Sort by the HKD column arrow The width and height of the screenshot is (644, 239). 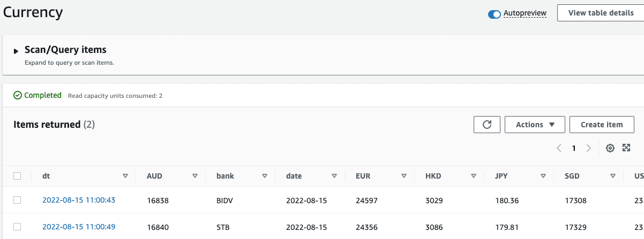click(474, 176)
